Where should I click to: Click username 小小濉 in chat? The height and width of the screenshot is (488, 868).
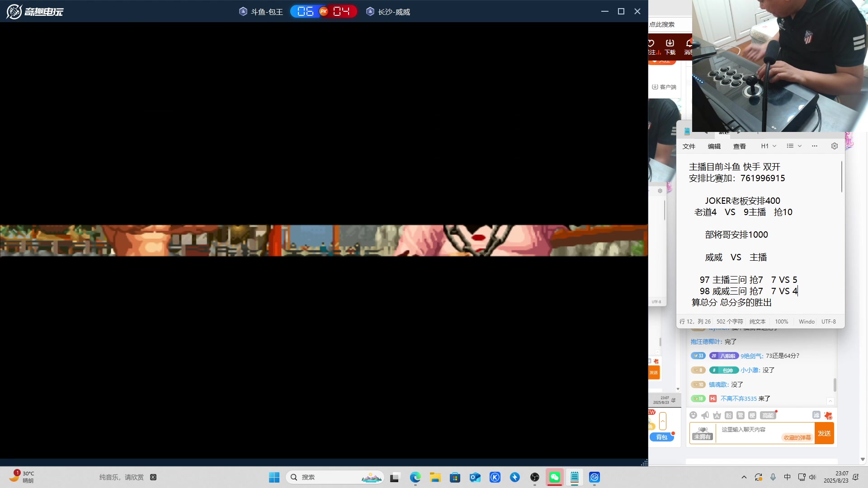pyautogui.click(x=750, y=370)
